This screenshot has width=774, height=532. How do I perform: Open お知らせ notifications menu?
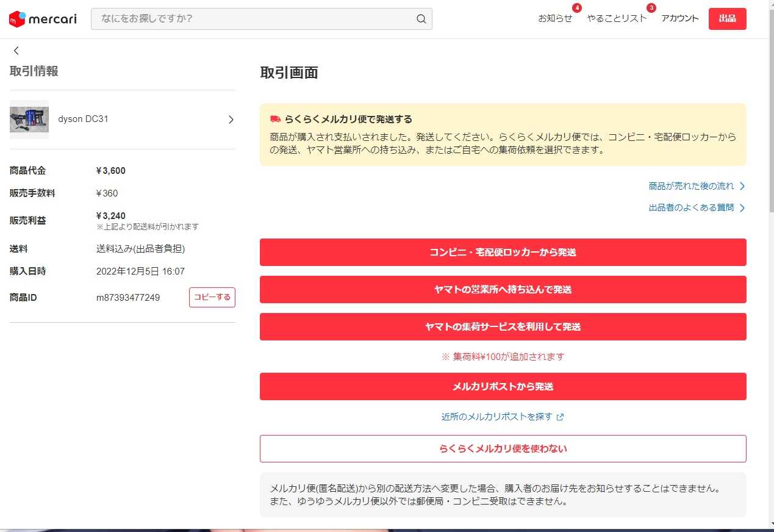pyautogui.click(x=555, y=18)
